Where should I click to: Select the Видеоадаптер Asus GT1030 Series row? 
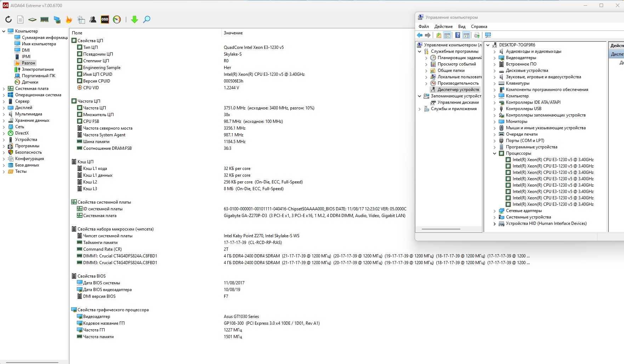click(242, 317)
